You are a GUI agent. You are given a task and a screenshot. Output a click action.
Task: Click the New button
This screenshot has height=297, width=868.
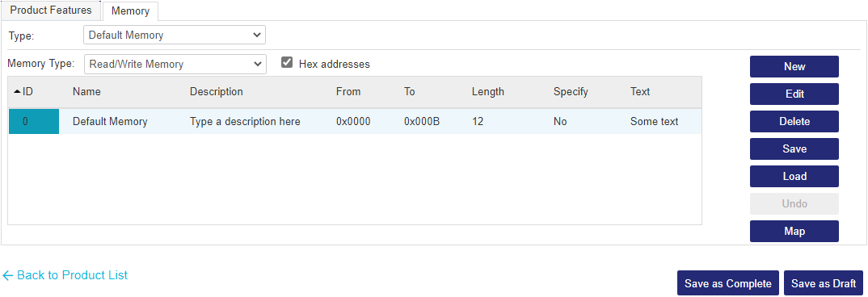[794, 66]
